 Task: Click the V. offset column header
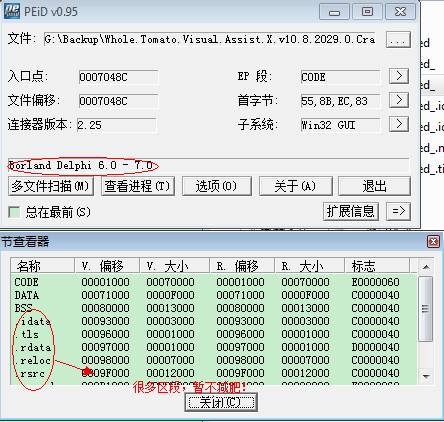pos(107,266)
